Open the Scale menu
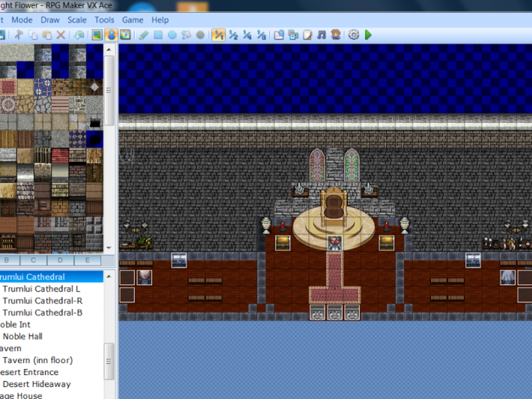Screen dimensions: 532x399 (x=77, y=20)
